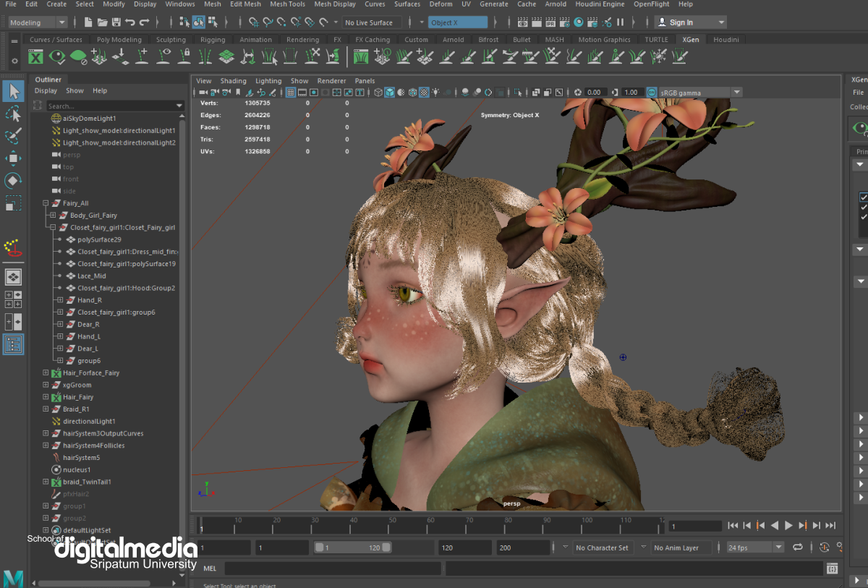Click the pause Viewport 2.0 icon

click(620, 22)
